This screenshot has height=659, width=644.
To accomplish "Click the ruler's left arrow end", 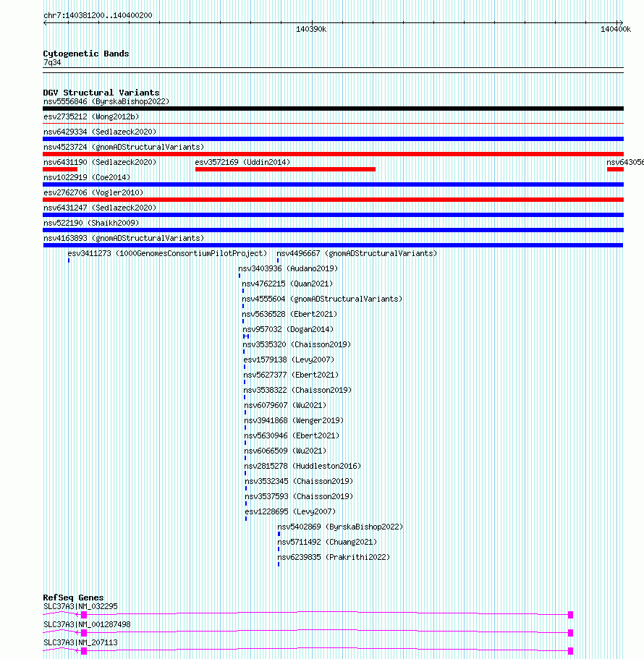I will point(46,22).
